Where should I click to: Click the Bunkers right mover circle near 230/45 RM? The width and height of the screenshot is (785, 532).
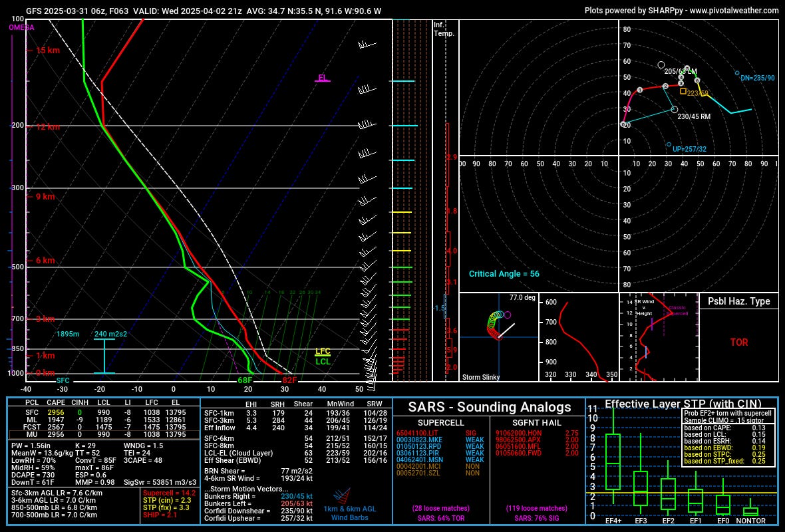click(x=675, y=109)
